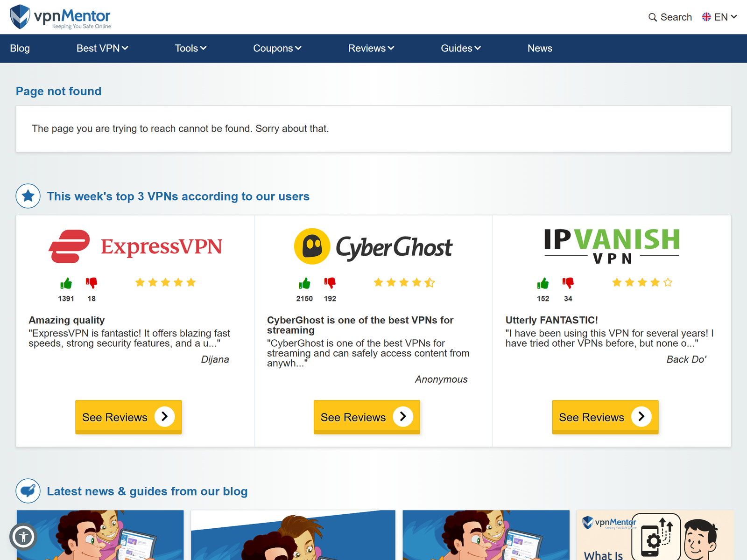The width and height of the screenshot is (747, 560).
Task: Open the second blog article thumbnail
Action: (293, 535)
